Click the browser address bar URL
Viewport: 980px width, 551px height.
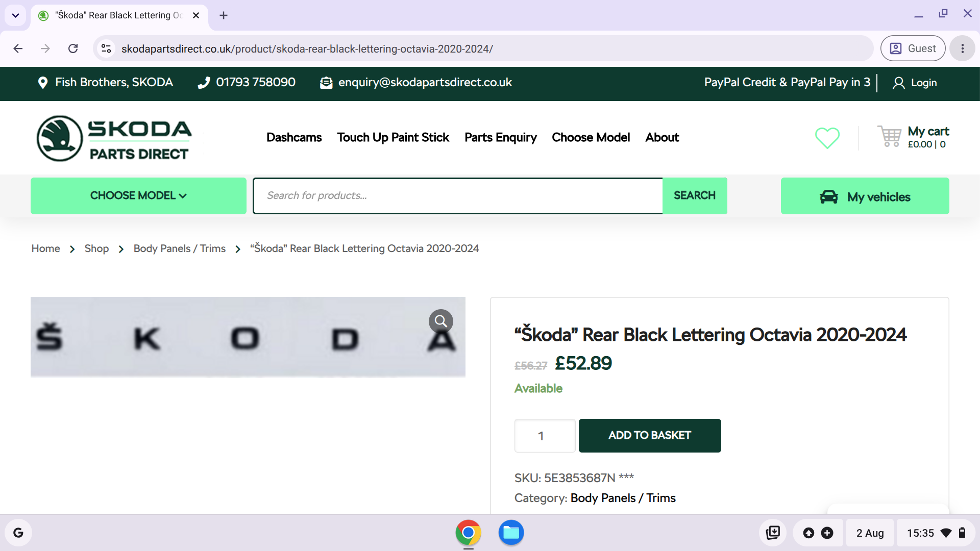pos(307,49)
